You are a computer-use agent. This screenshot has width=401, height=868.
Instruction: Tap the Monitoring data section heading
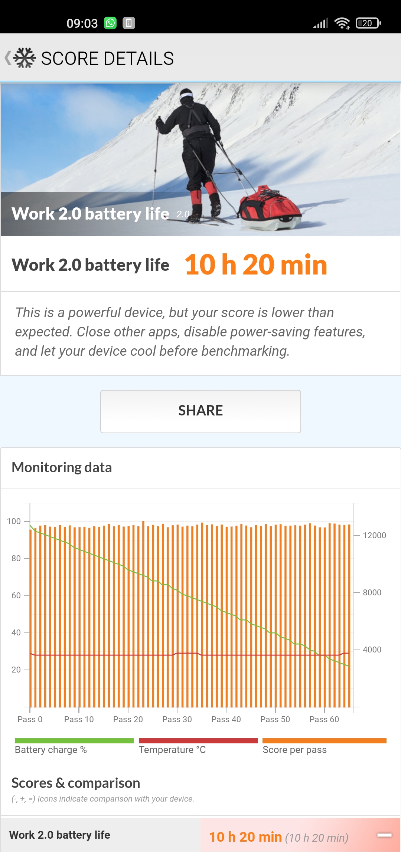tap(62, 467)
